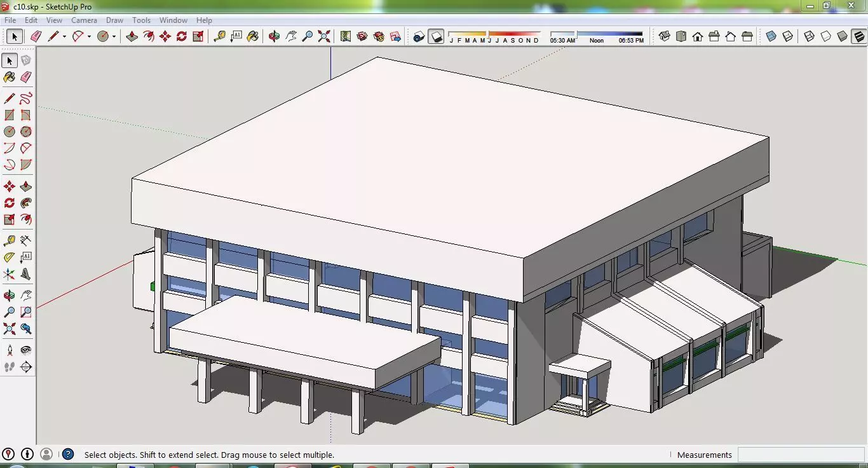This screenshot has width=868, height=468.
Task: Activate the Follow Me tool
Action: (x=26, y=203)
